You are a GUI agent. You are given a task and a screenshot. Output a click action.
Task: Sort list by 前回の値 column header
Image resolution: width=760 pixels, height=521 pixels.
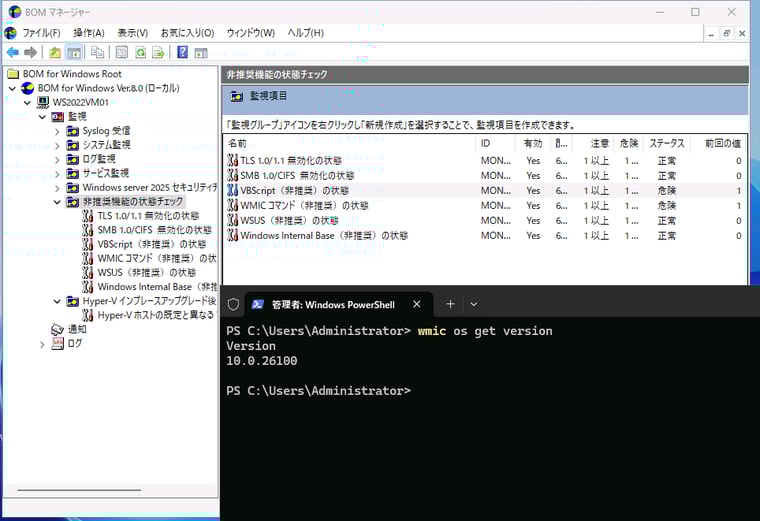pyautogui.click(x=719, y=143)
